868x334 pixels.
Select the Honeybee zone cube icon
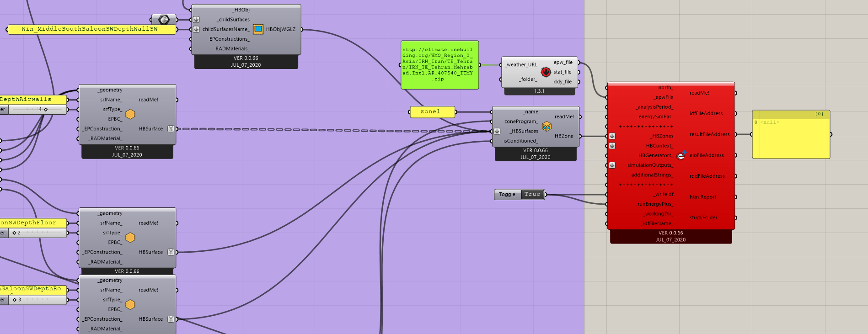(547, 126)
